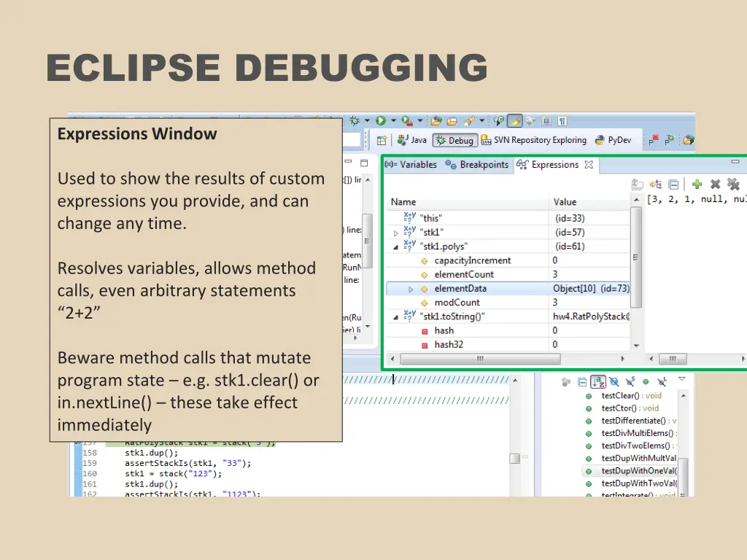This screenshot has width=747, height=560.
Task: Select testClear() in the test list
Action: pos(624,394)
